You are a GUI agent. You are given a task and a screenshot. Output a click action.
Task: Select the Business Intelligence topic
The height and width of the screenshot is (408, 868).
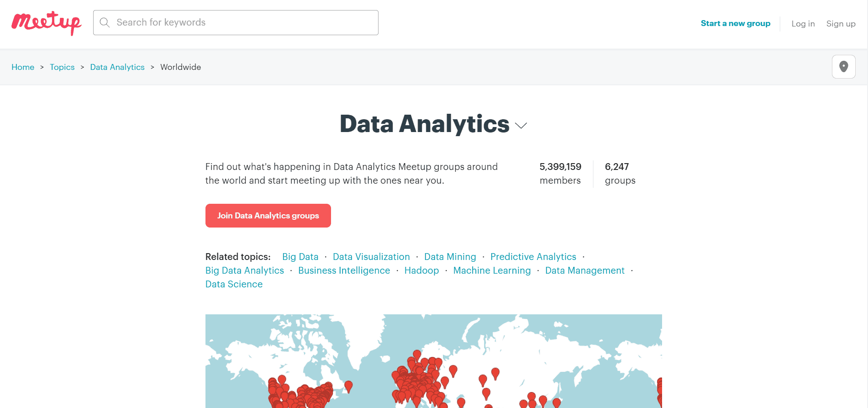pos(344,270)
